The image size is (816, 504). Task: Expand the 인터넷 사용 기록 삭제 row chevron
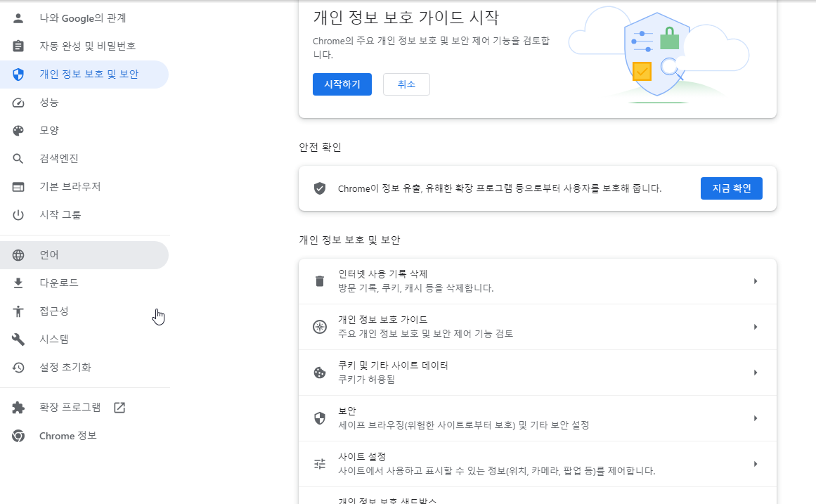756,280
